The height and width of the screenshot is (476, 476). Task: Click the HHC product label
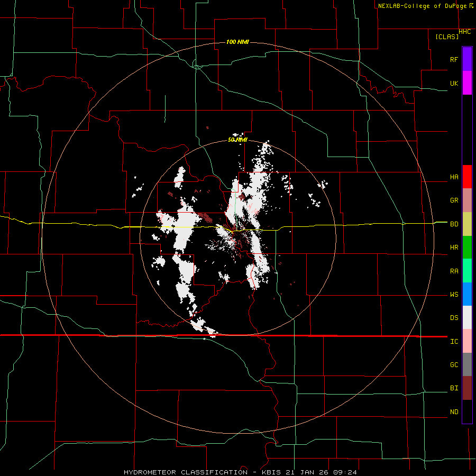(x=464, y=32)
